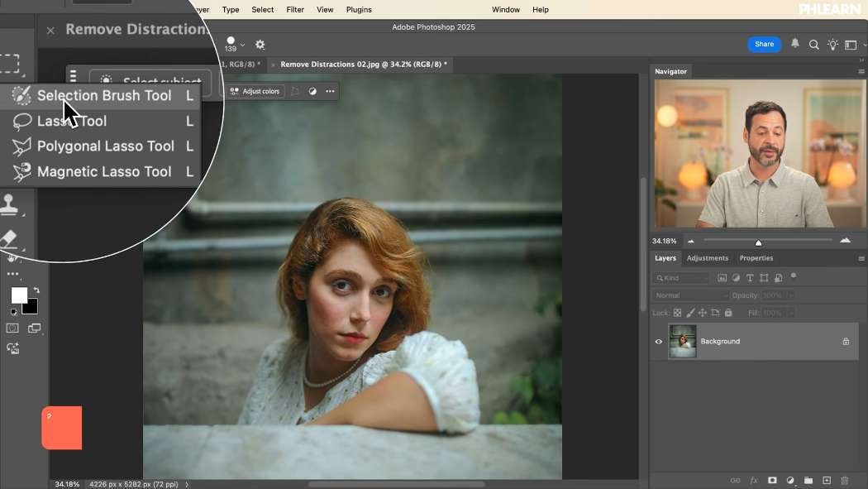Screen dimensions: 868x489
Task: Click the adjustment circle icon in taskbar
Action: [x=312, y=91]
